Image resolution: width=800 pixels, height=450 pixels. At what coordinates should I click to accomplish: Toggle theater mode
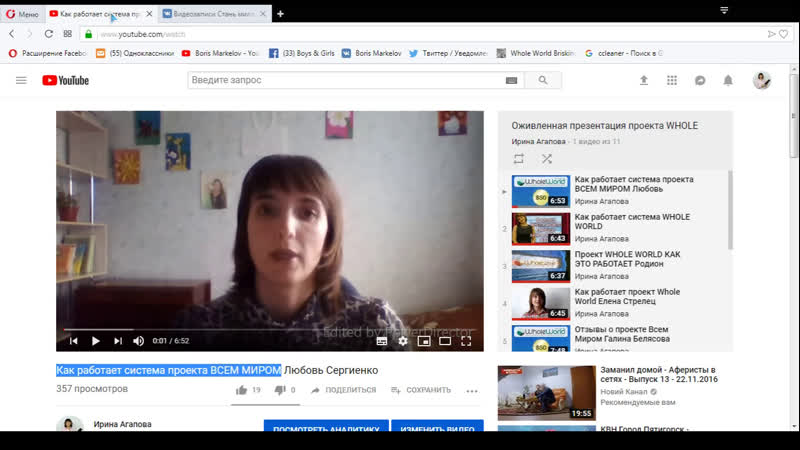pos(445,341)
